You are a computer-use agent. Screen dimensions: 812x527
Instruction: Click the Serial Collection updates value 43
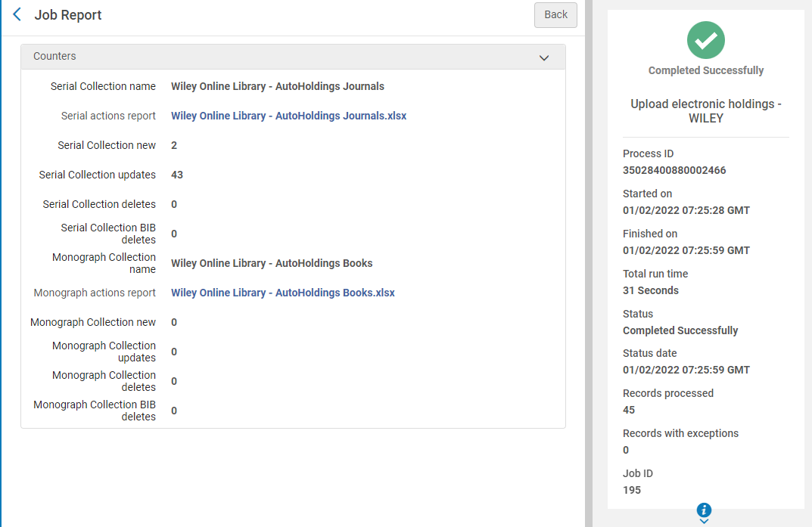tap(177, 175)
